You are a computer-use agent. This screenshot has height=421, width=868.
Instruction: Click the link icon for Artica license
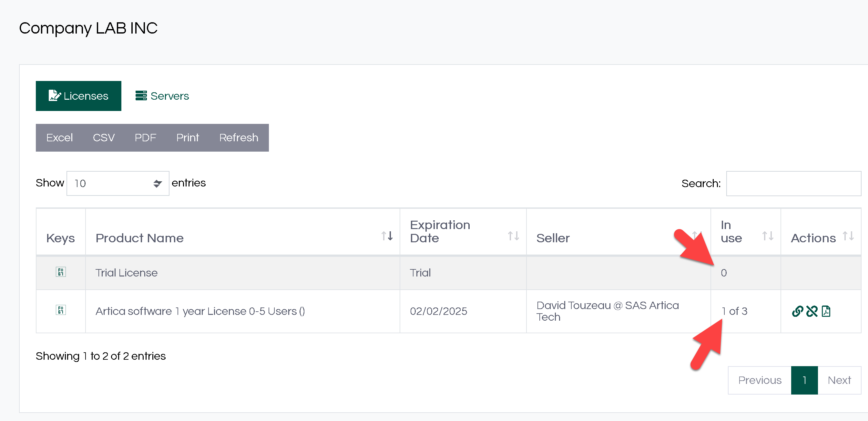pos(797,311)
